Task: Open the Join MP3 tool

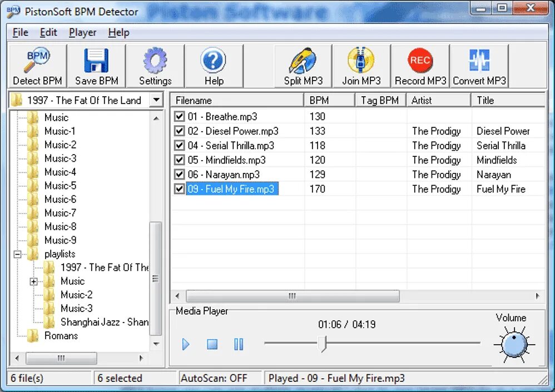Action: pos(361,65)
